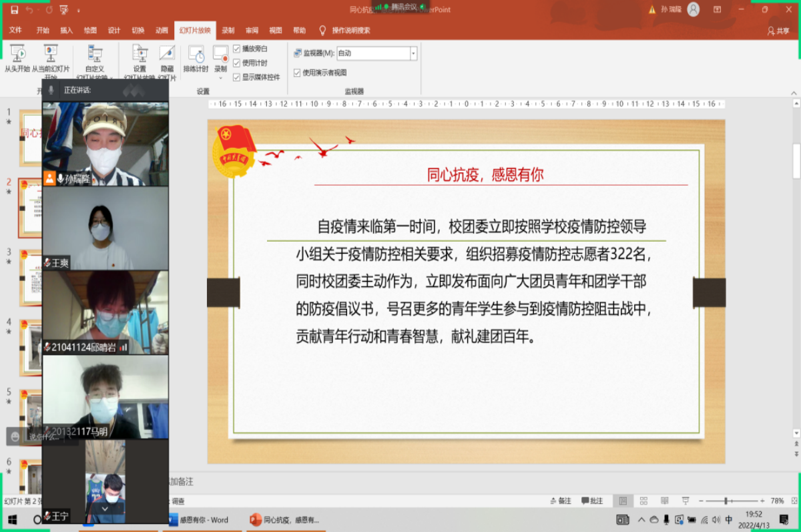The width and height of the screenshot is (801, 532).
Task: Click the yellow warning icon in title bar
Action: 653,9
